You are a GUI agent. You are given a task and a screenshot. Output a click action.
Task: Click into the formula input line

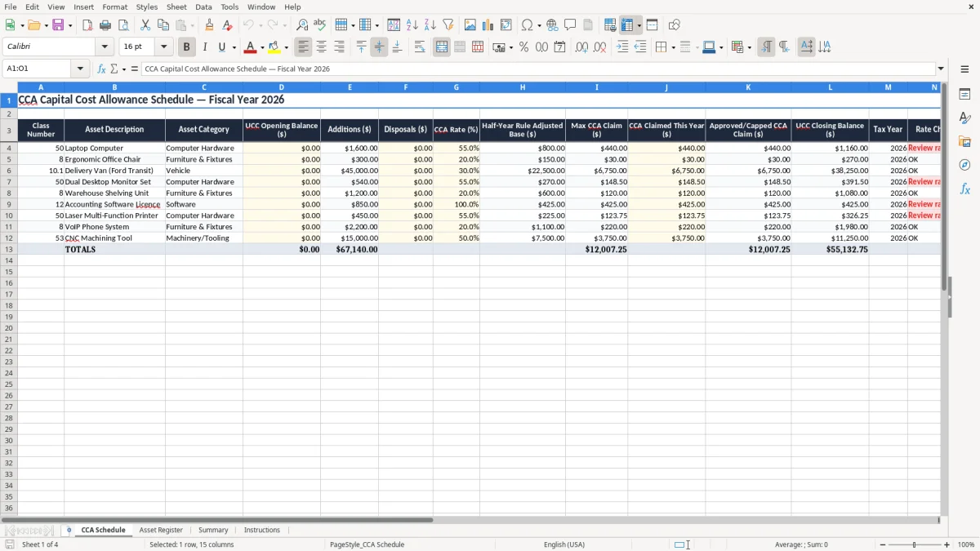tap(539, 69)
